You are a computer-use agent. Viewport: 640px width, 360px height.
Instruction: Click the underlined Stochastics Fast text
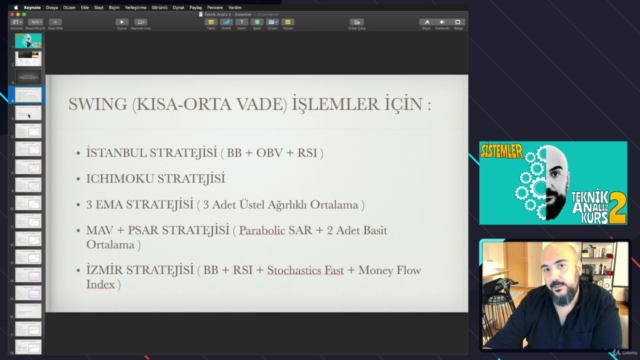(x=305, y=271)
